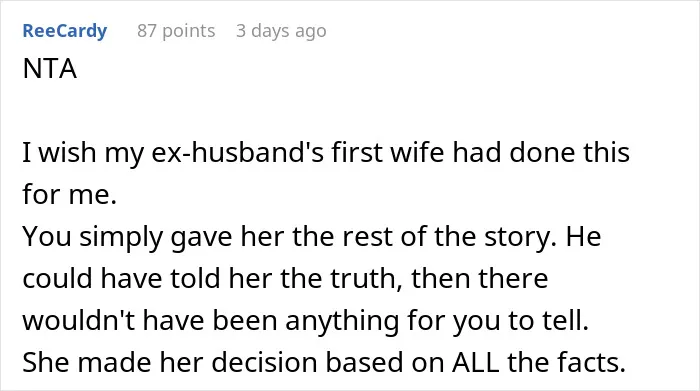Click the 87 points score label
700x391 pixels.
176,31
